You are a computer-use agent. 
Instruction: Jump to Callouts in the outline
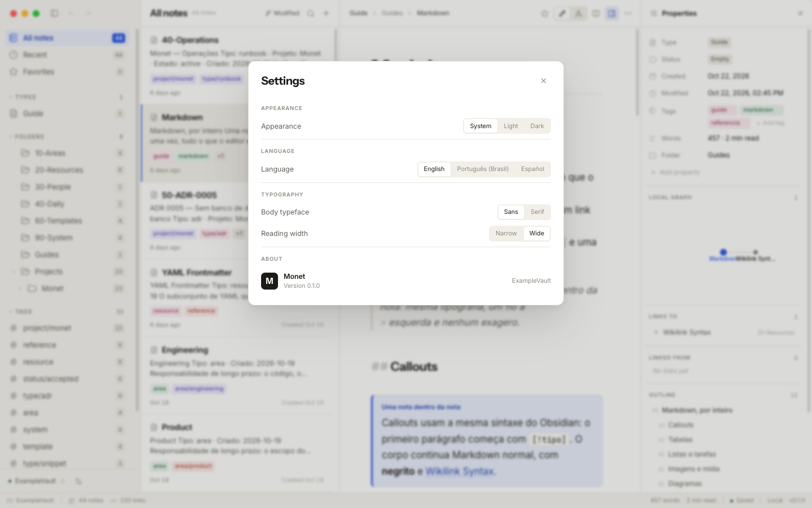point(681,425)
